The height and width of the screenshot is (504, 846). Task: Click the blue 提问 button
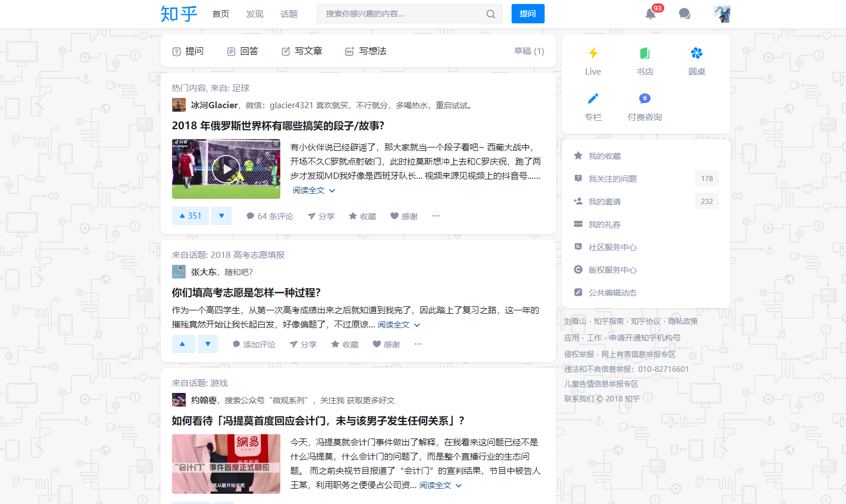(x=528, y=14)
